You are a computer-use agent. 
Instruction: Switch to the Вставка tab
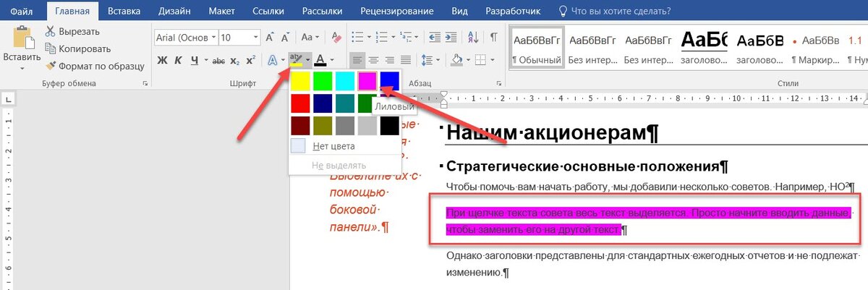tap(124, 11)
